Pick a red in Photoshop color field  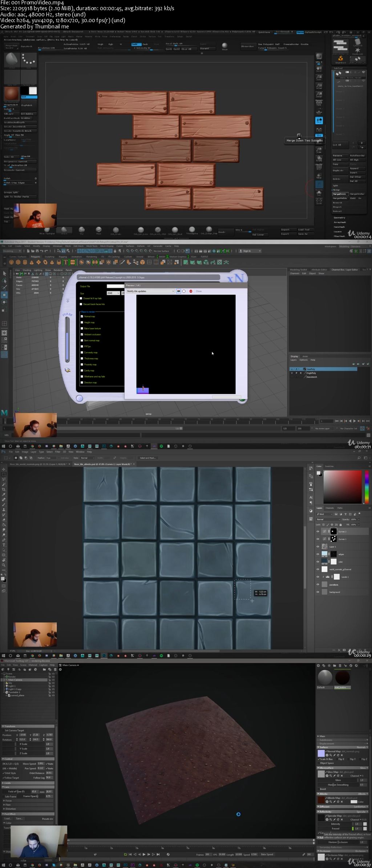tap(343, 487)
